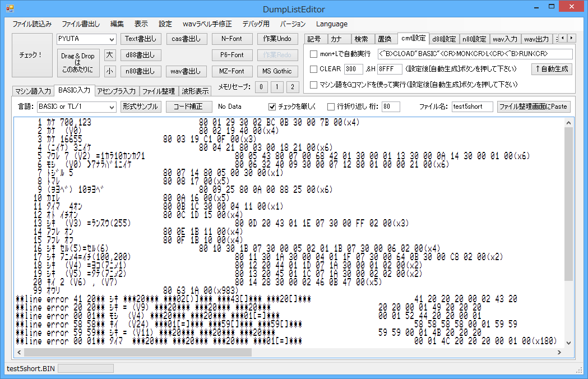This screenshot has height=379, width=588.
Task: Switch to アセンブラ入力 tab
Action: (x=116, y=91)
